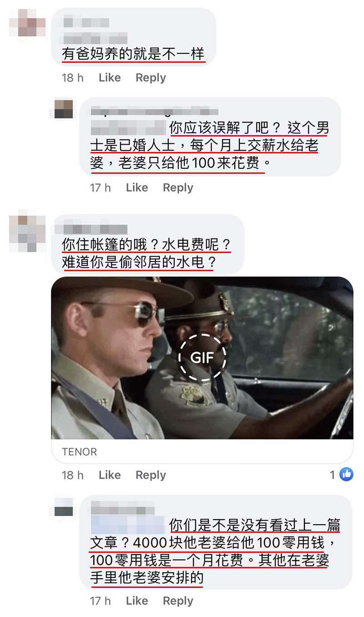Reply to the 100零用钱 comment
364x617 pixels.
pos(178,601)
